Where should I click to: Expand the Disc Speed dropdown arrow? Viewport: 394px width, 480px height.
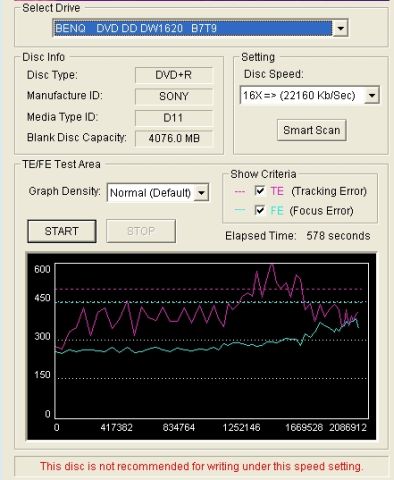point(372,95)
